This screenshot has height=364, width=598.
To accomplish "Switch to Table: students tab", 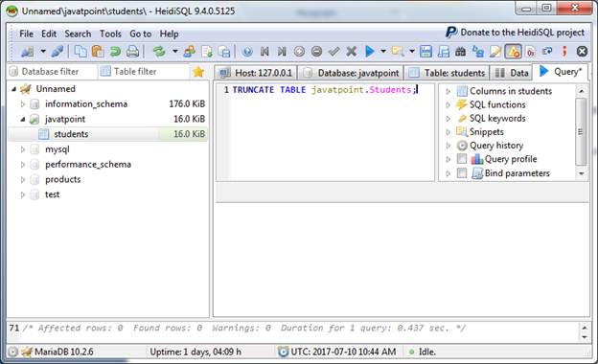I will (447, 73).
